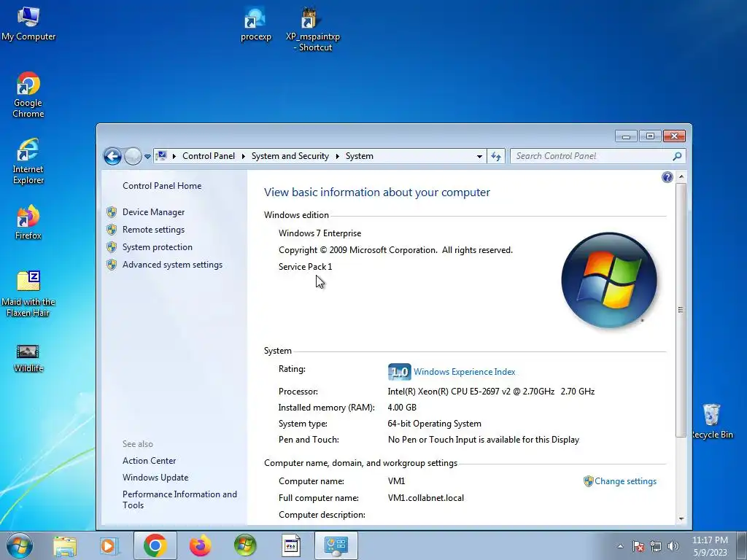Image resolution: width=747 pixels, height=560 pixels.
Task: Click the vertical scrollbar thumb
Action: click(681, 309)
